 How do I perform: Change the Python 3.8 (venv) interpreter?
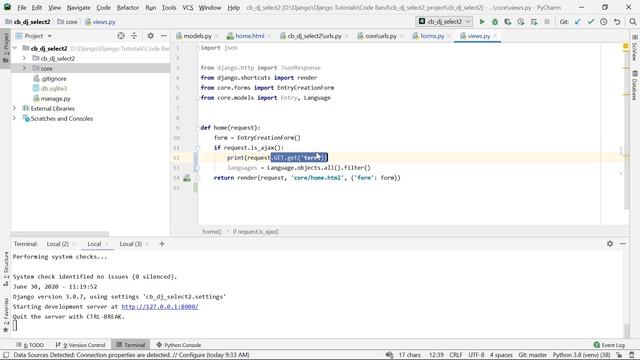581,355
